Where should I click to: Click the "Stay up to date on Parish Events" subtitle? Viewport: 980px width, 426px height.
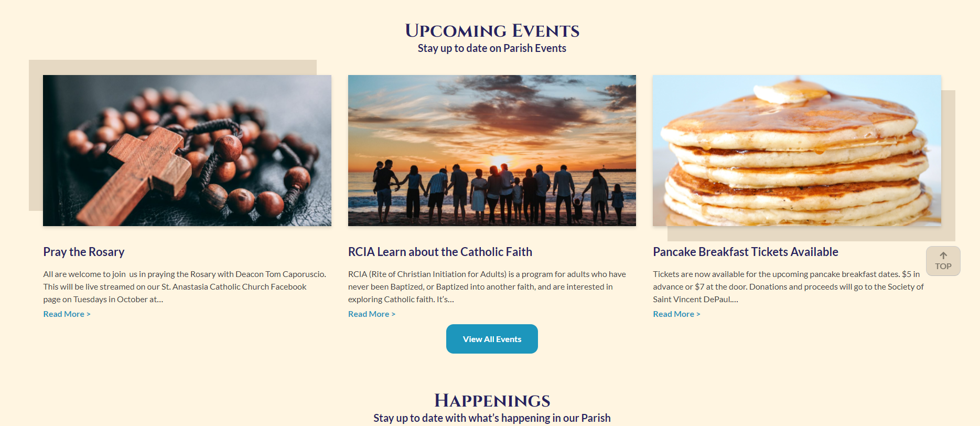(x=492, y=48)
